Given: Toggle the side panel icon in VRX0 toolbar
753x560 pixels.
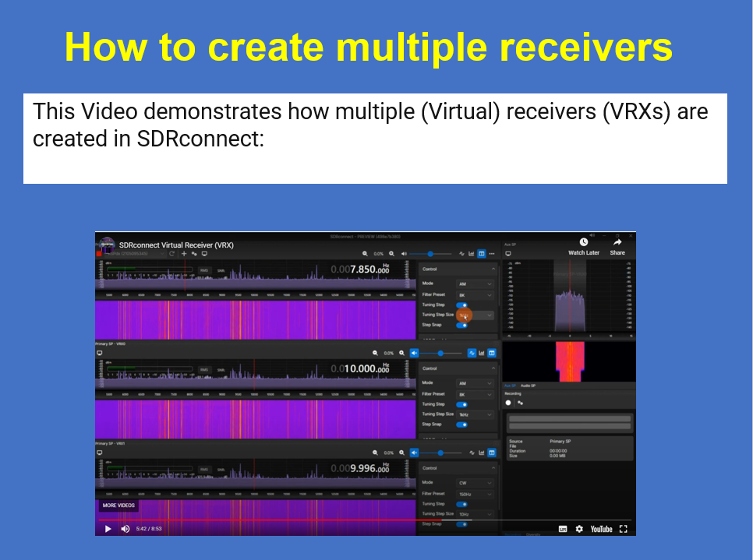Looking at the screenshot, I should 492,353.
